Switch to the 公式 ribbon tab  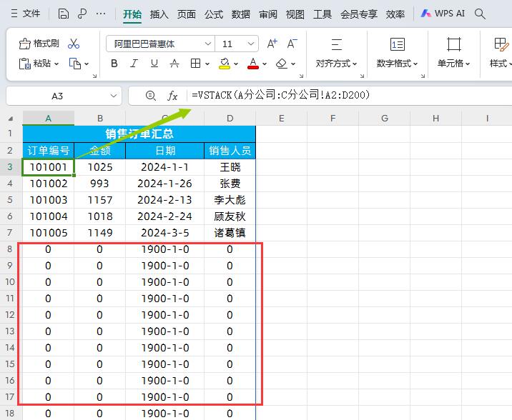[214, 14]
